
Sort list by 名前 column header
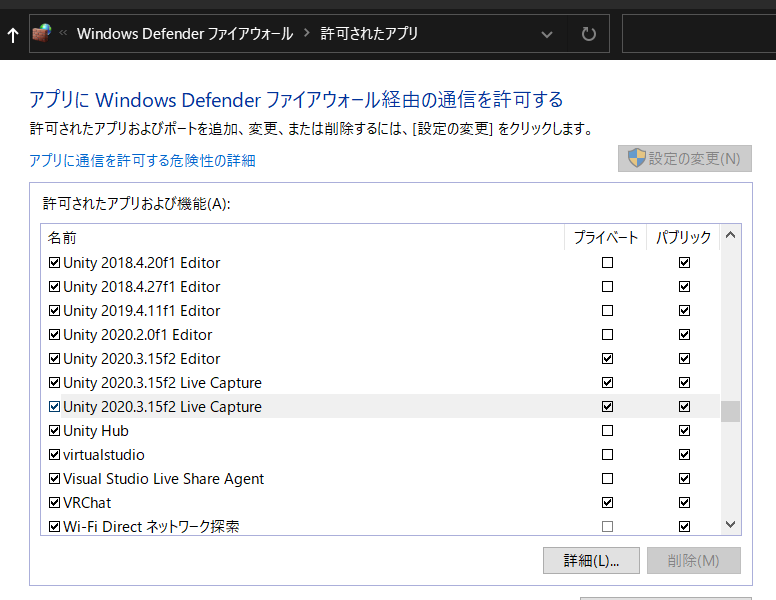[x=302, y=237]
